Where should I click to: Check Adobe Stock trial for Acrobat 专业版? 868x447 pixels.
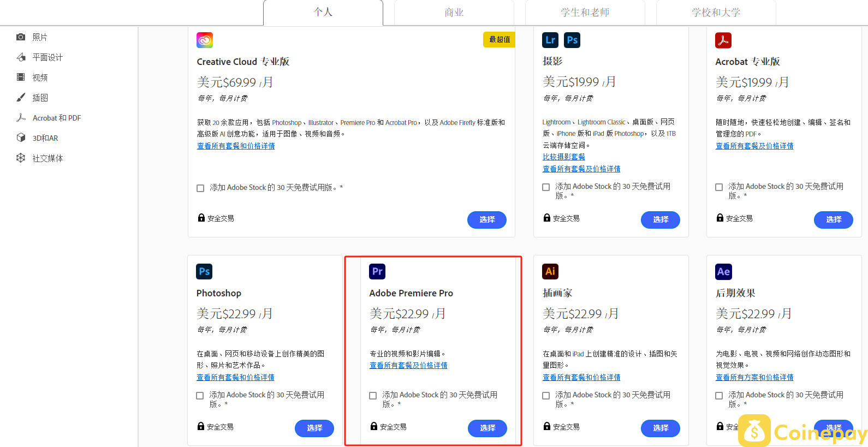[x=719, y=187]
